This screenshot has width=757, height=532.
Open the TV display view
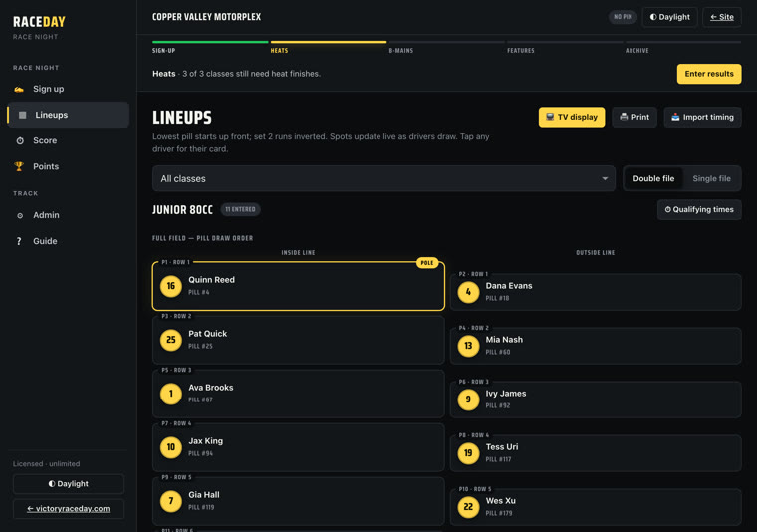(x=572, y=117)
